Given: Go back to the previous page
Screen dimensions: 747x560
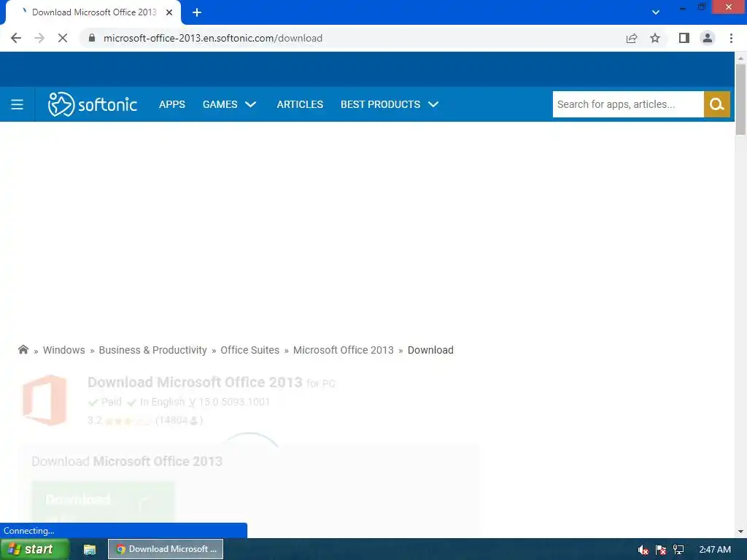Looking at the screenshot, I should (x=16, y=38).
